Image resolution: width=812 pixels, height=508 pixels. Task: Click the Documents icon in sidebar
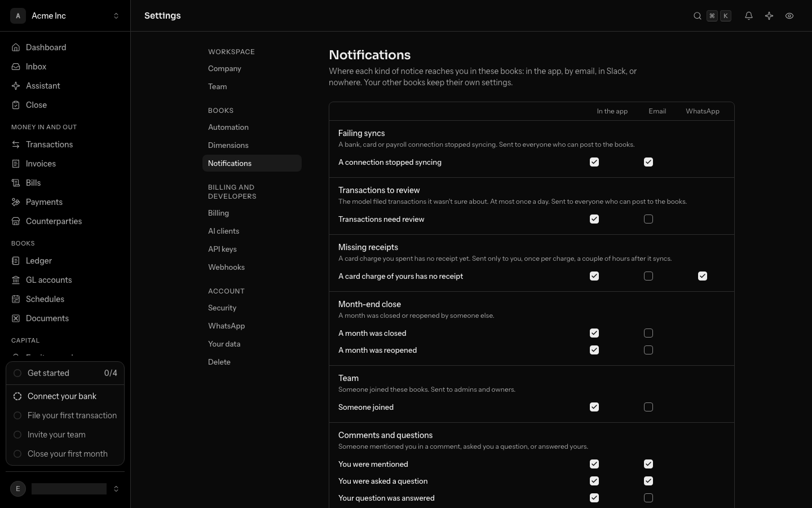[x=16, y=318]
